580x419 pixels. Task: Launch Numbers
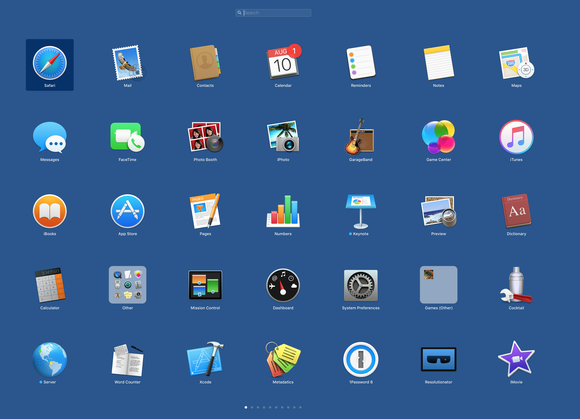pos(283,211)
